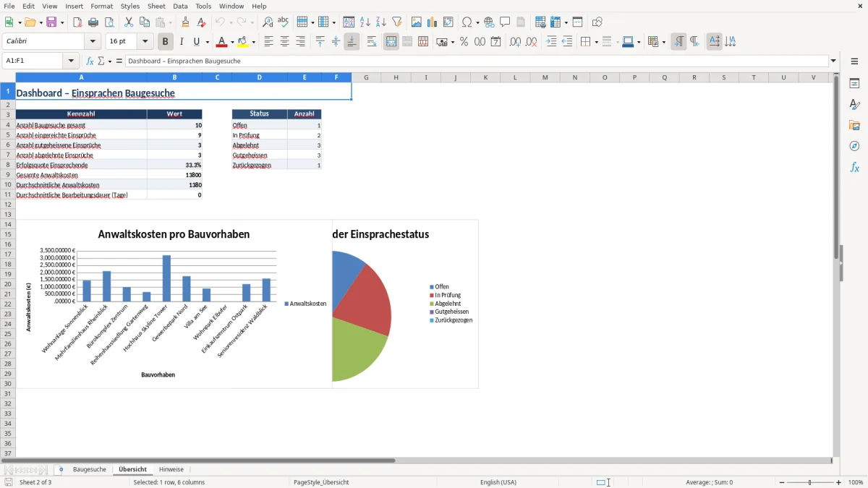868x488 pixels.
Task: Click the formula input line field
Action: 477,61
